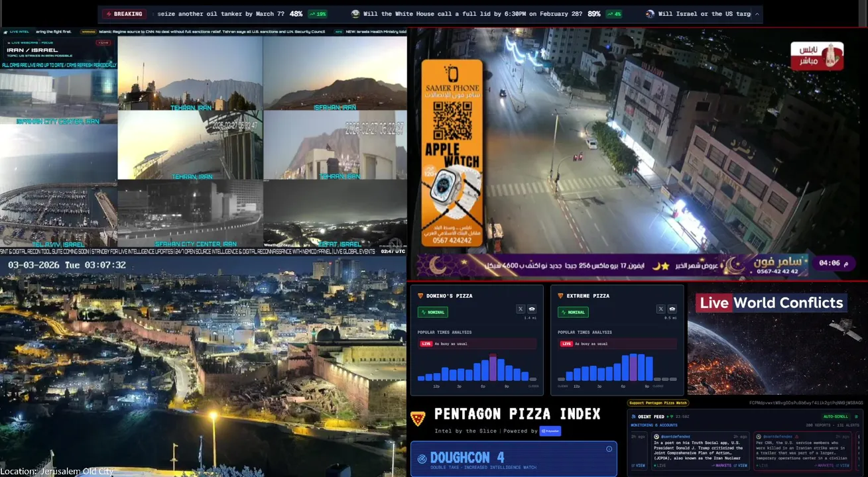Click Pentagon Pizza Index pizza logo
This screenshot has height=477, width=868.
pos(418,417)
